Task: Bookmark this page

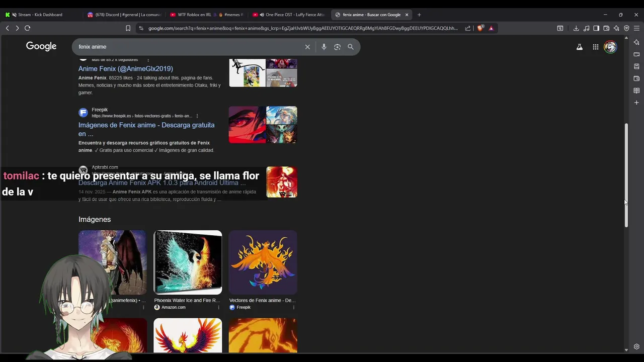Action: click(128, 28)
